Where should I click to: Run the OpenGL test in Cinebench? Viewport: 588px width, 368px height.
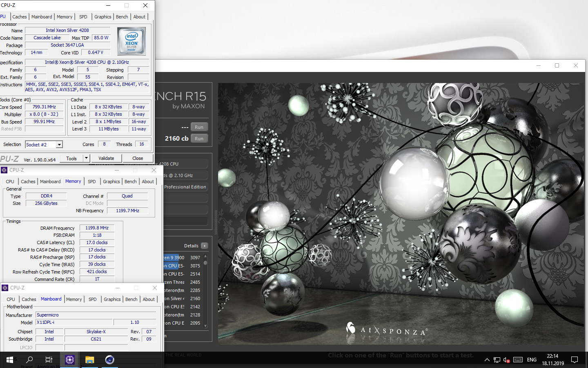[199, 127]
